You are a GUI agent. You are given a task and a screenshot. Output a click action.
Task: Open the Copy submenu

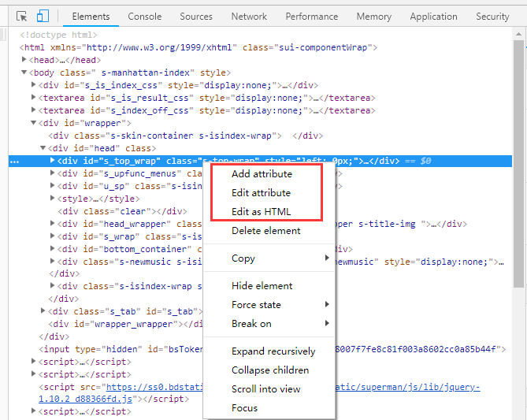click(269, 258)
